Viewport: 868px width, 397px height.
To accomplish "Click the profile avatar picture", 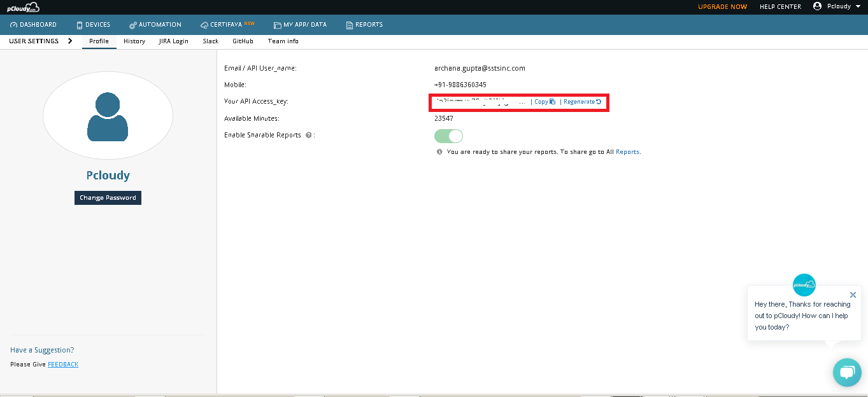I will [108, 115].
